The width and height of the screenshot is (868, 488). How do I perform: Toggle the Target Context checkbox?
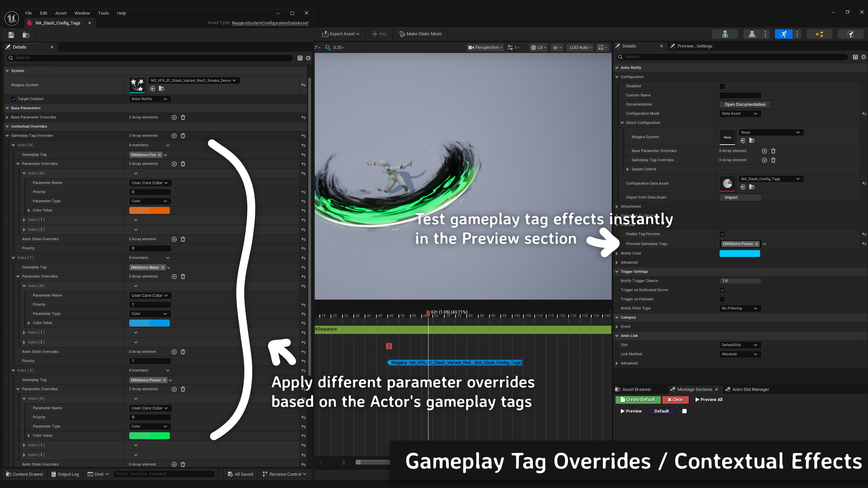[x=14, y=99]
